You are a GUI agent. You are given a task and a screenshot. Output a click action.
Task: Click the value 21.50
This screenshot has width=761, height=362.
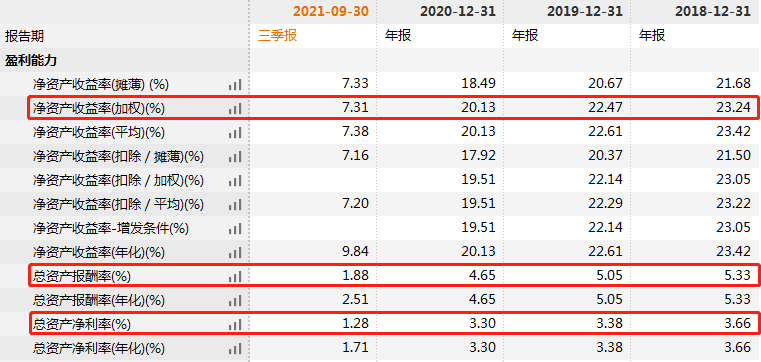[x=733, y=155]
